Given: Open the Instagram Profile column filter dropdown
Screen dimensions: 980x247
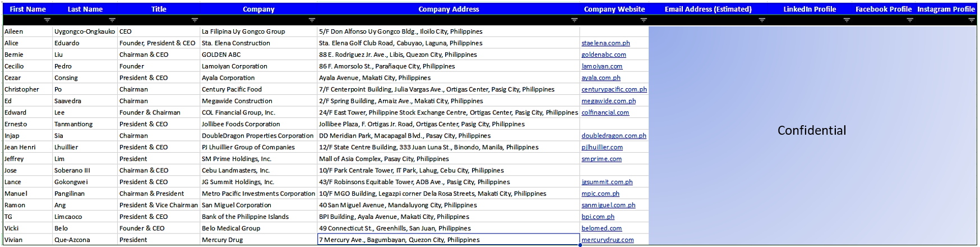Looking at the screenshot, I should coord(972,20).
